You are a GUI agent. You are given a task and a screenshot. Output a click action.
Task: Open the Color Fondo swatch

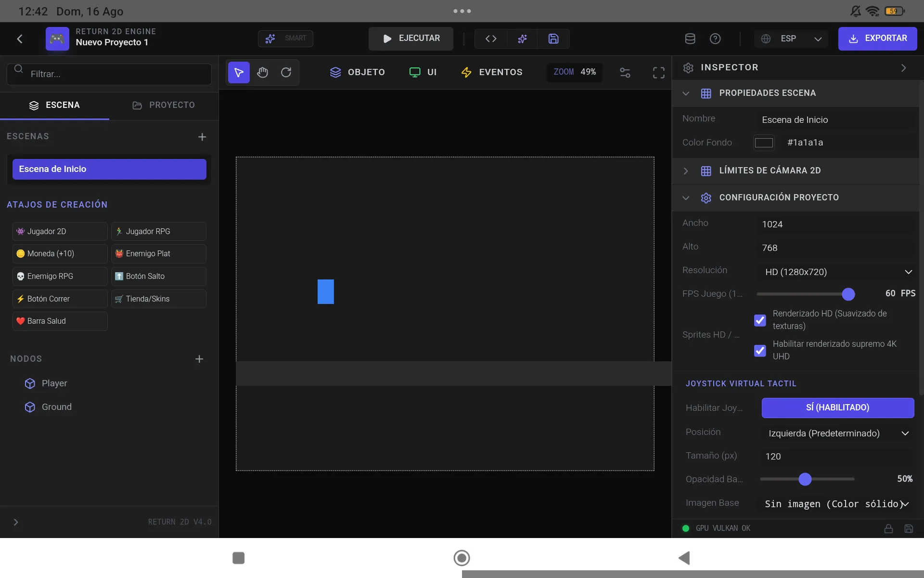click(764, 143)
